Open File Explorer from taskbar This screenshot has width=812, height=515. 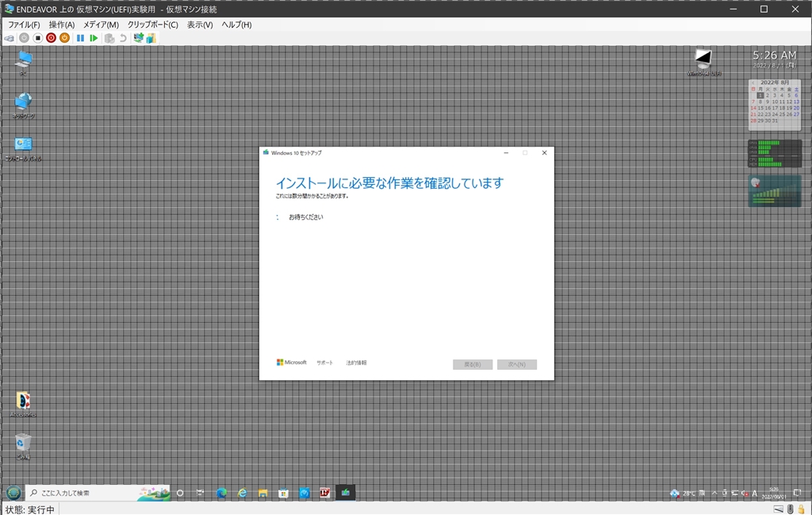pyautogui.click(x=262, y=493)
